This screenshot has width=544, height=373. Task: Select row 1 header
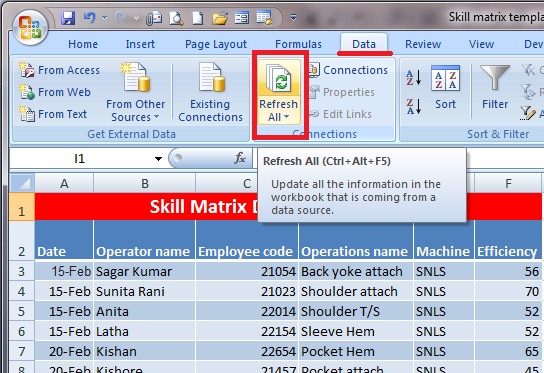click(x=22, y=207)
